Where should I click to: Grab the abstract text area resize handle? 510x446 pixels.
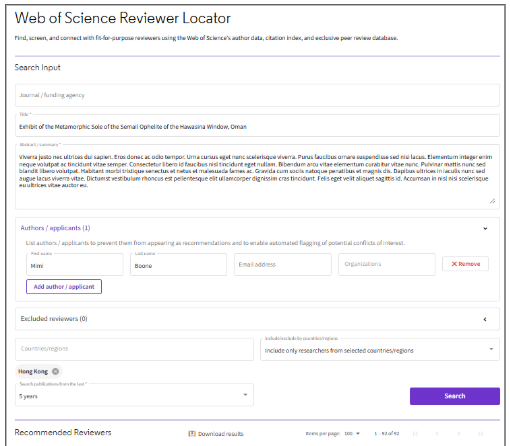click(492, 201)
